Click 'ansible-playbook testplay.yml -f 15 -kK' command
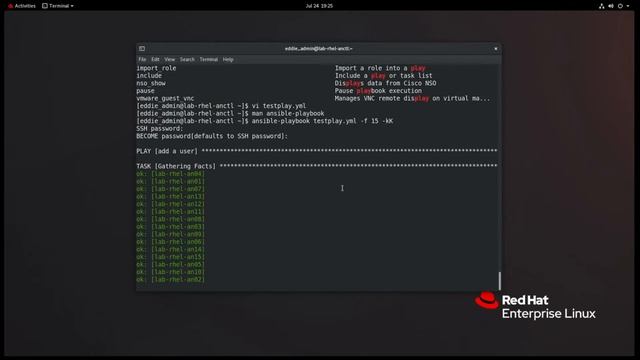This screenshot has height=360, width=640. point(322,121)
